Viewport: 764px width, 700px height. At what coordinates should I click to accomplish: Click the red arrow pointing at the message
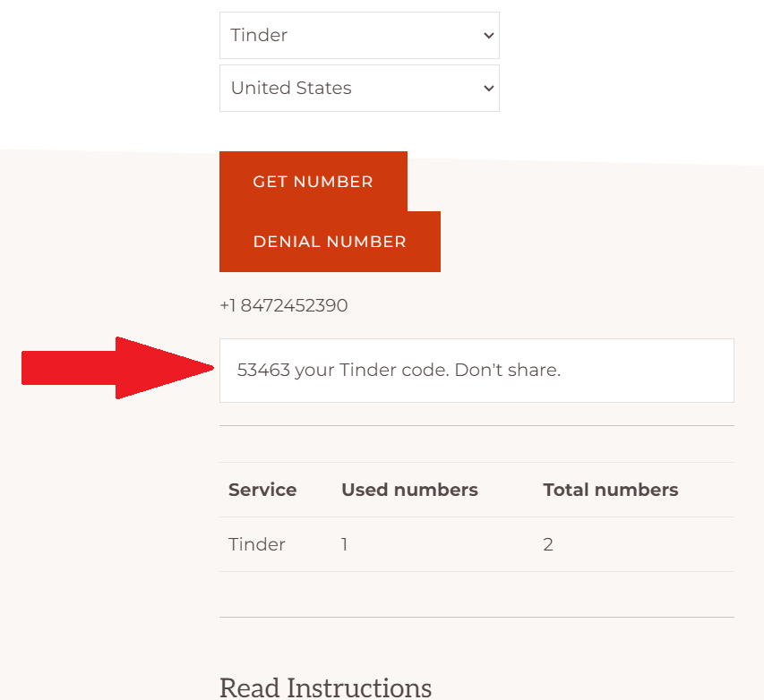point(116,368)
